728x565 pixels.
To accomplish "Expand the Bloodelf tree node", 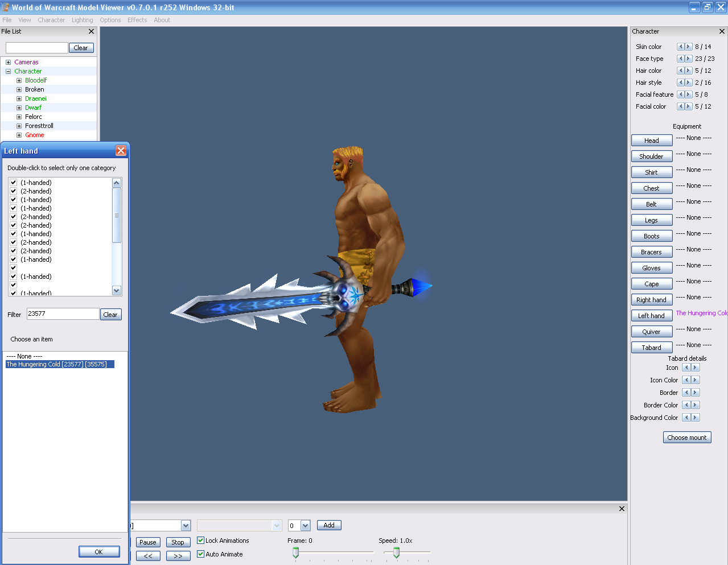I will coord(19,80).
